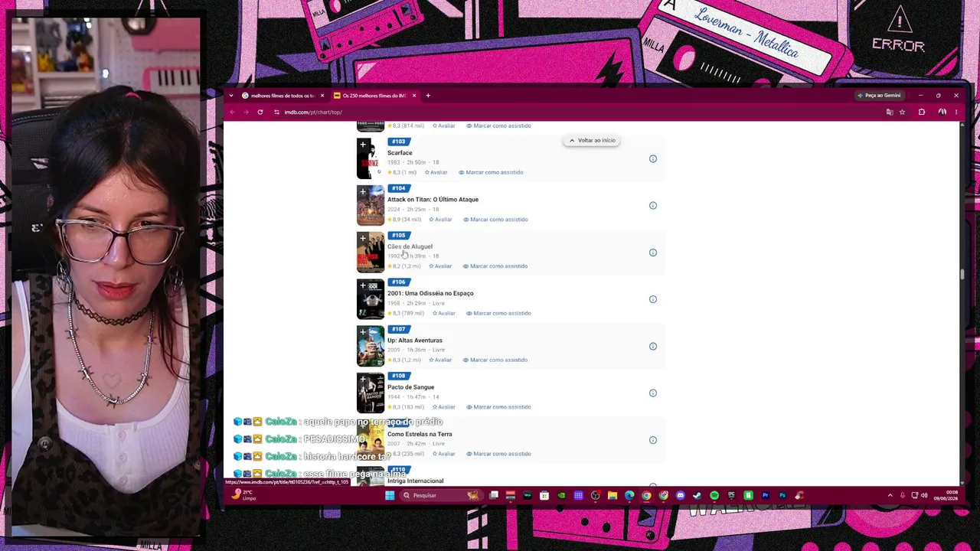This screenshot has height=551, width=980.
Task: Open info icon for 2001: Uma Odisséia
Action: coord(653,299)
